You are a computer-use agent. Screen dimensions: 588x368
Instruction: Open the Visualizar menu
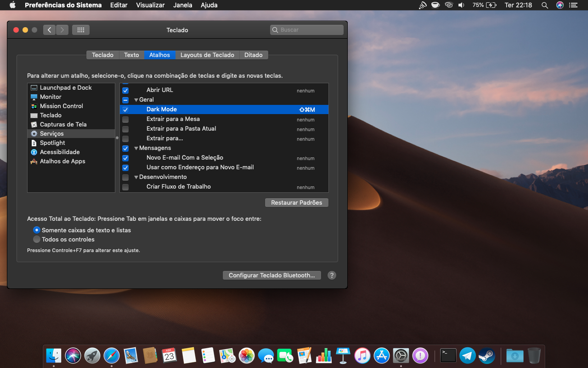(150, 5)
